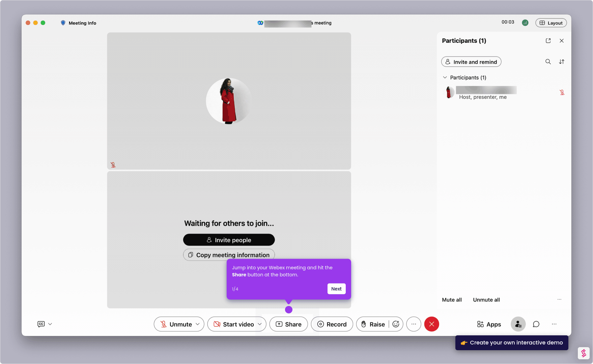Image resolution: width=593 pixels, height=364 pixels.
Task: Open more options in meeting controls
Action: (414, 324)
